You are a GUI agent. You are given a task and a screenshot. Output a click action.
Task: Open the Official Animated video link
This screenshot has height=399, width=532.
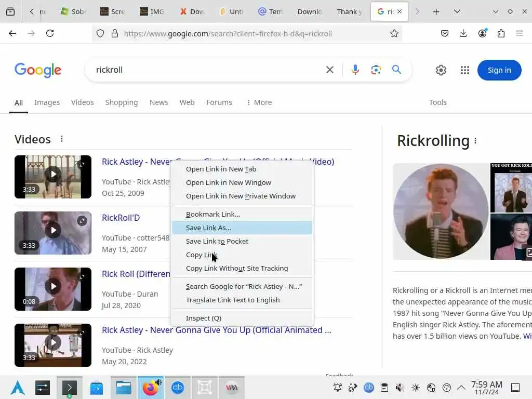pyautogui.click(x=217, y=330)
